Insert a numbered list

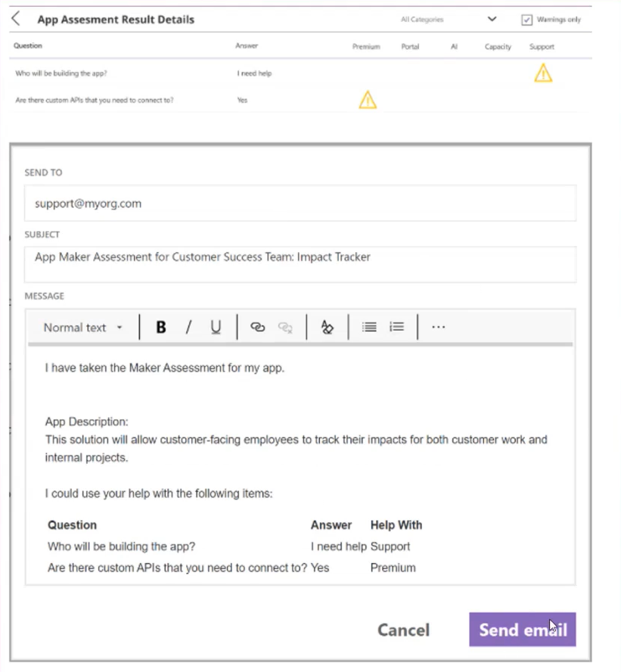tap(396, 327)
